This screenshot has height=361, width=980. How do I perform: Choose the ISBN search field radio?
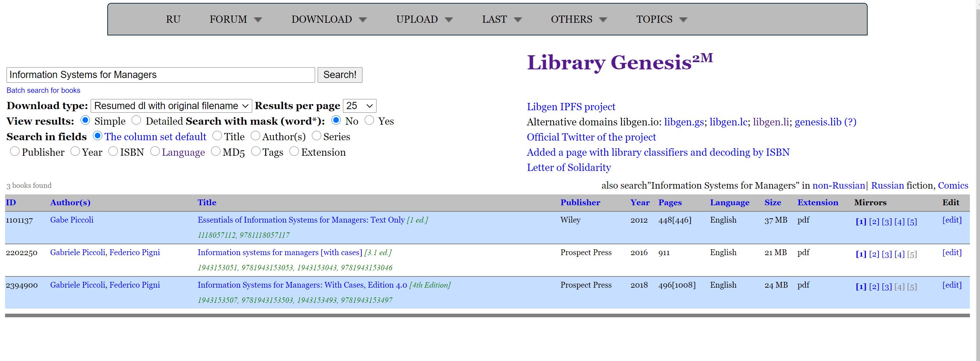(x=113, y=151)
